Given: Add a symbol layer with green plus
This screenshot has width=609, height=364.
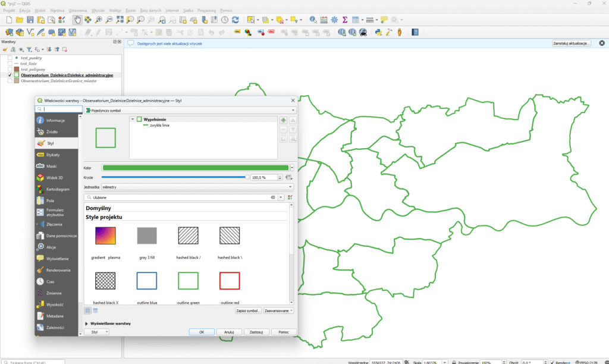Looking at the screenshot, I should click(283, 120).
